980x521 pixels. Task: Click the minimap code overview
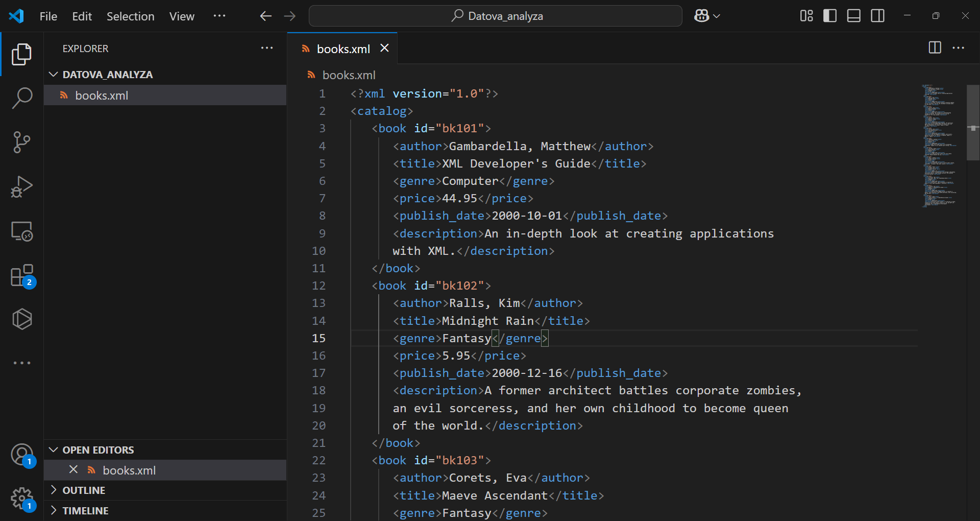coord(939,146)
